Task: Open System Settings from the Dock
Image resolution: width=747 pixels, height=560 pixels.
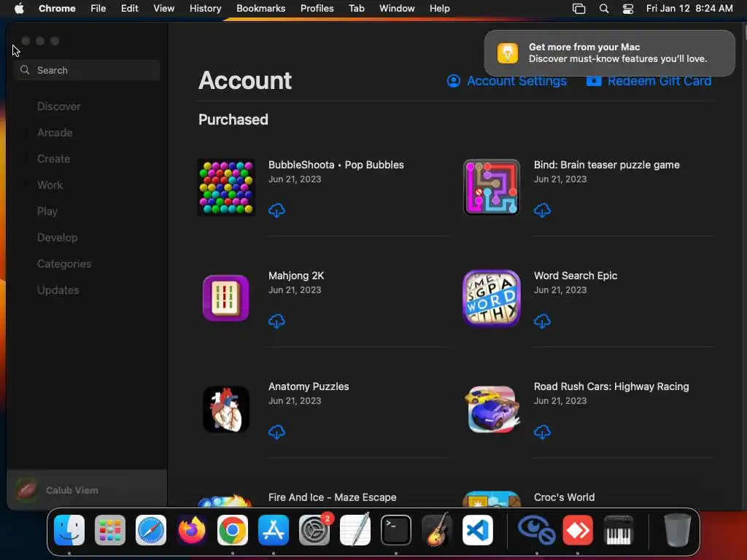Action: (314, 530)
